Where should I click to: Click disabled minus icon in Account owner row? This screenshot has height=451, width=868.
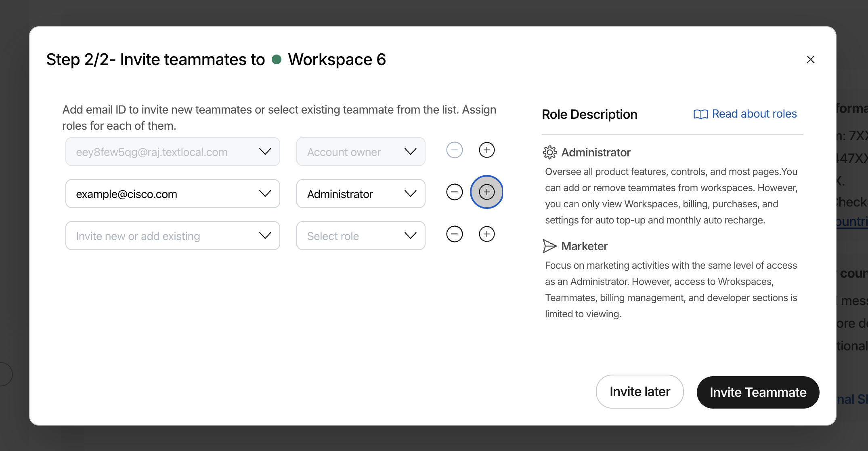coord(454,150)
